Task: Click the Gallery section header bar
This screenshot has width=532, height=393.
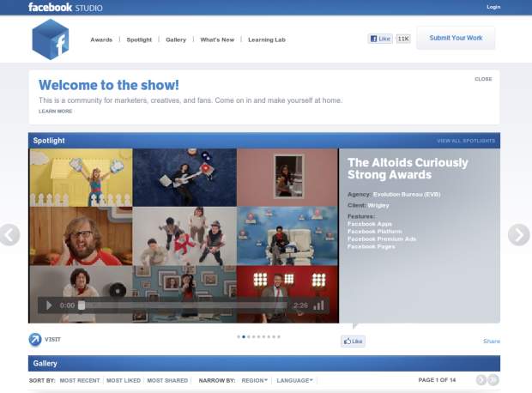Action: pyautogui.click(x=264, y=364)
